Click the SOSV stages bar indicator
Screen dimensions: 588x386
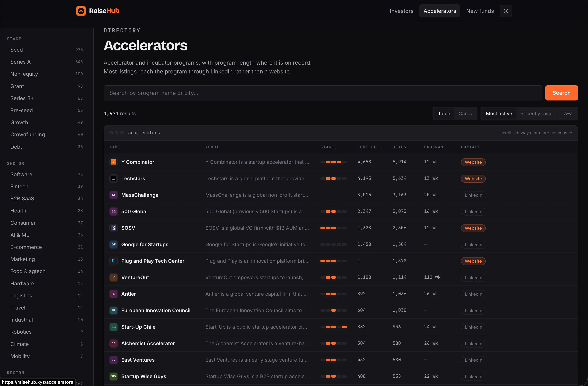click(333, 228)
